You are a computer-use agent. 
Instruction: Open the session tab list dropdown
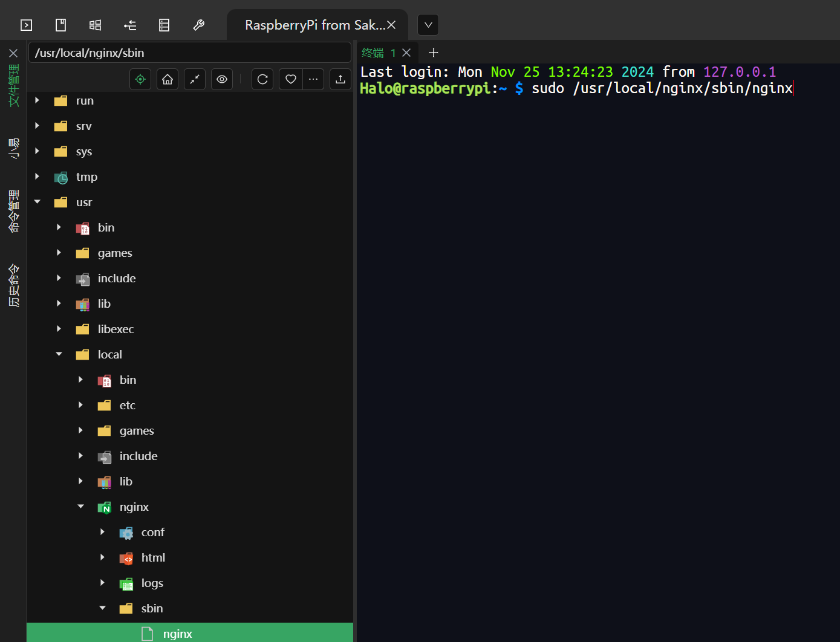(x=428, y=25)
